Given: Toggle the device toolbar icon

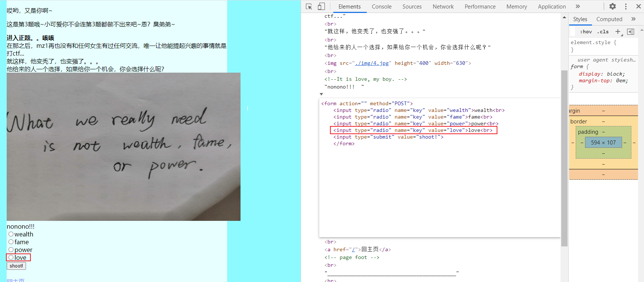Looking at the screenshot, I should (321, 6).
